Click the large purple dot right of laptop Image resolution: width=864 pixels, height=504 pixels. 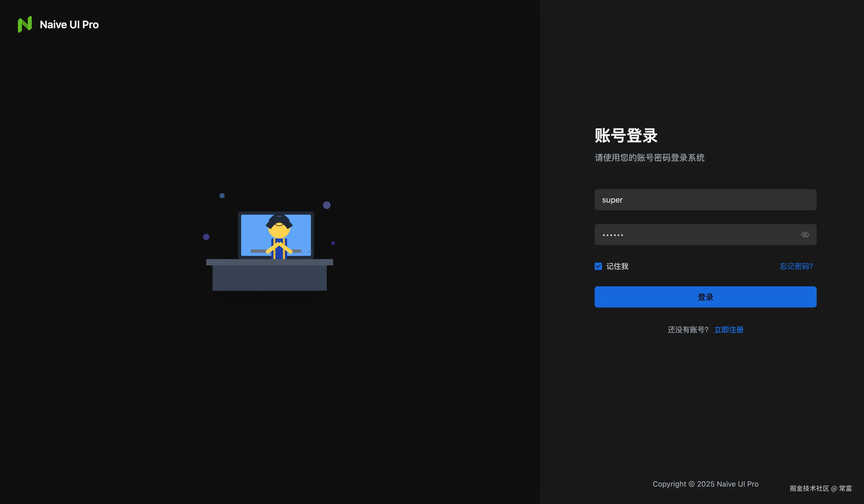click(327, 205)
